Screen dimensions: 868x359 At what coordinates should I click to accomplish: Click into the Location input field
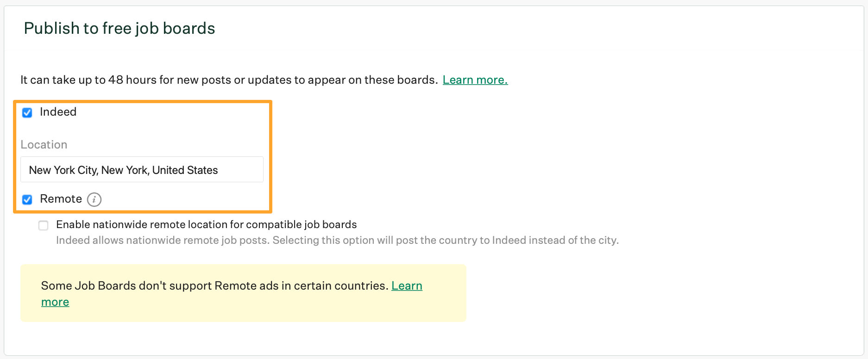coord(142,169)
